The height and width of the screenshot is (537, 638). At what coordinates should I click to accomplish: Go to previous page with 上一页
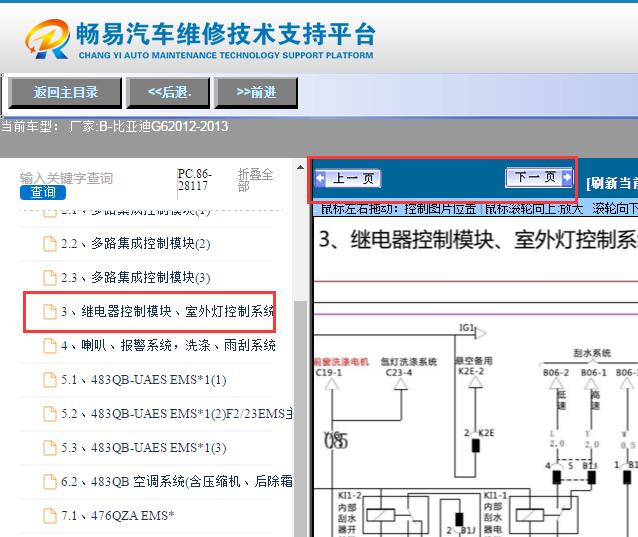click(x=348, y=179)
